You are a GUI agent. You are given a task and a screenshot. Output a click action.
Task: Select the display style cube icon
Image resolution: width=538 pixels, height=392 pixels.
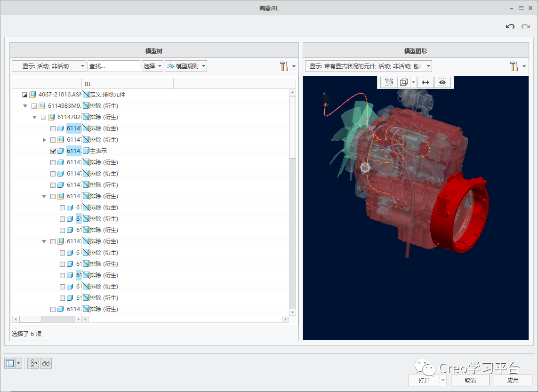point(404,82)
